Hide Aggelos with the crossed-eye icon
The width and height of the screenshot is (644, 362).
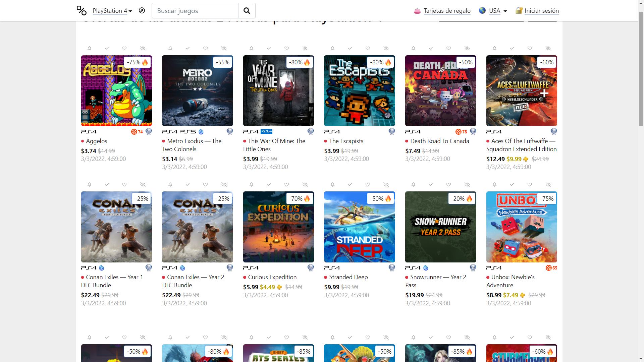pos(143,48)
